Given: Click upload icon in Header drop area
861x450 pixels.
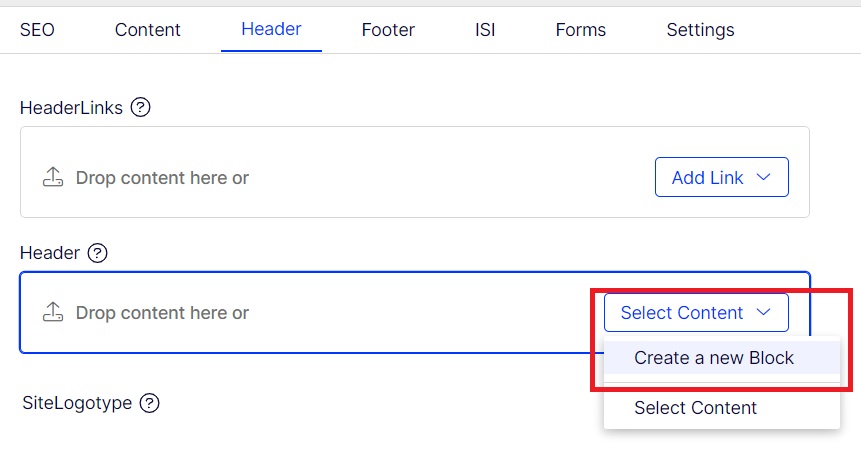Looking at the screenshot, I should point(52,312).
